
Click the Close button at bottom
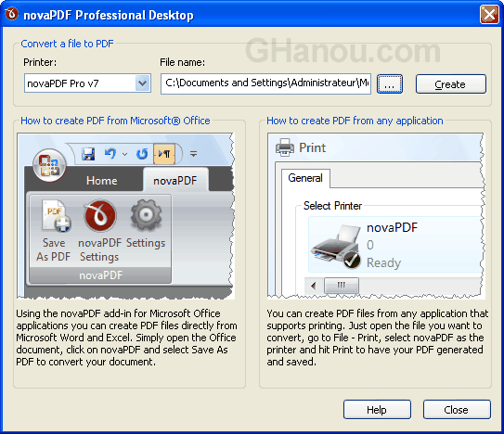coord(457,410)
